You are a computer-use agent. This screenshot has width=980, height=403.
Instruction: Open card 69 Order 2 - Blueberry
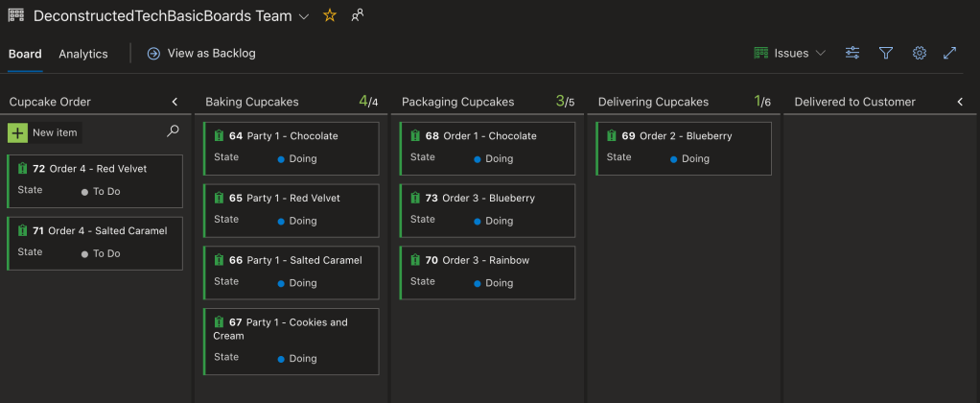(685, 136)
